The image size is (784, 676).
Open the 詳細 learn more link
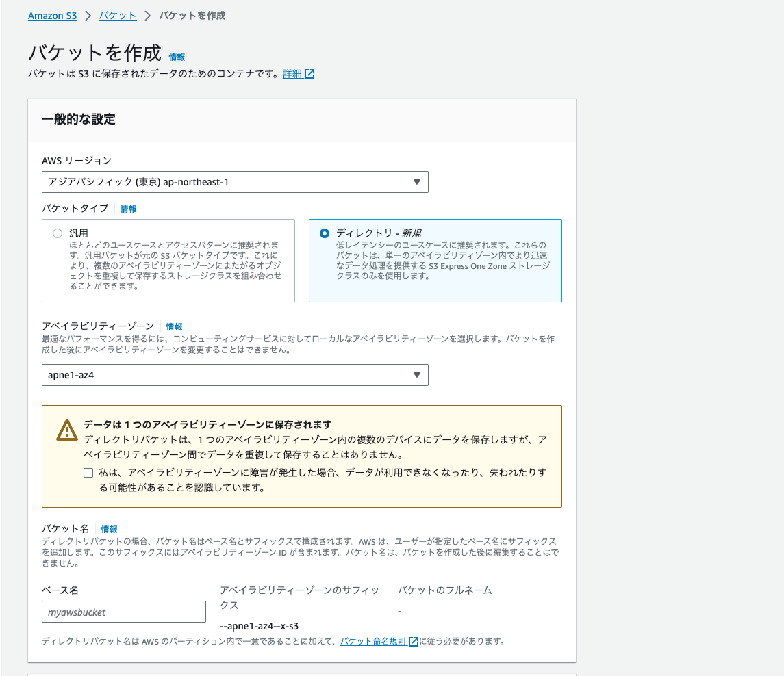click(292, 74)
